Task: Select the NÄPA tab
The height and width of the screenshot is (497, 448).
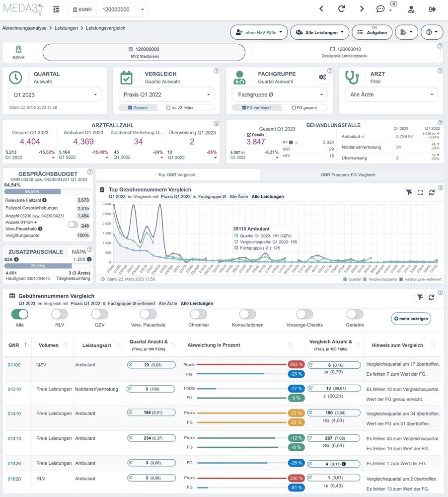Action: (x=79, y=251)
